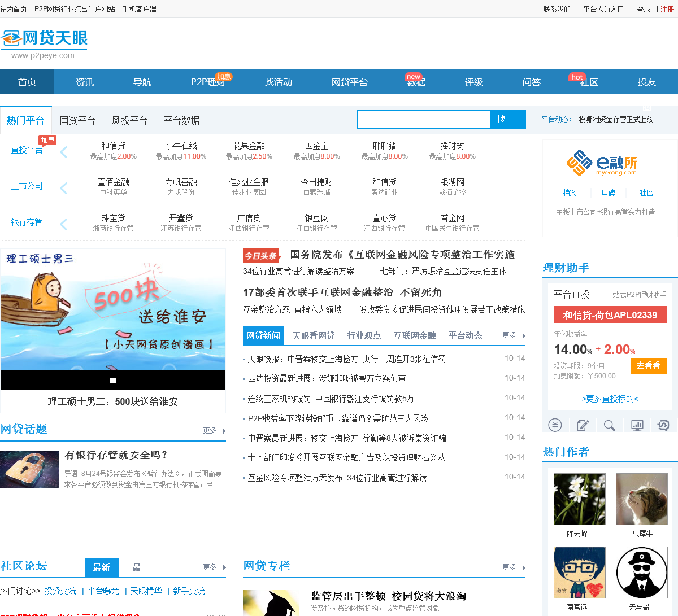Open 监管层出手整顿 校园贷将大浪淘 article
Viewport: 678px width, 616px height.
389,596
